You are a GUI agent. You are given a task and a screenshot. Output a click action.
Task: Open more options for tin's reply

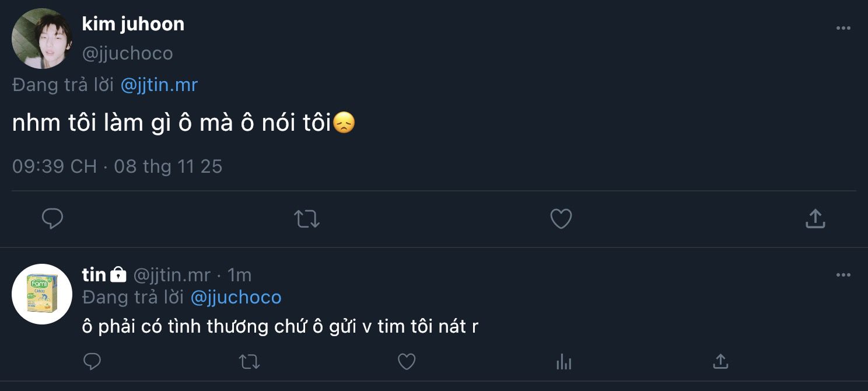point(843,275)
